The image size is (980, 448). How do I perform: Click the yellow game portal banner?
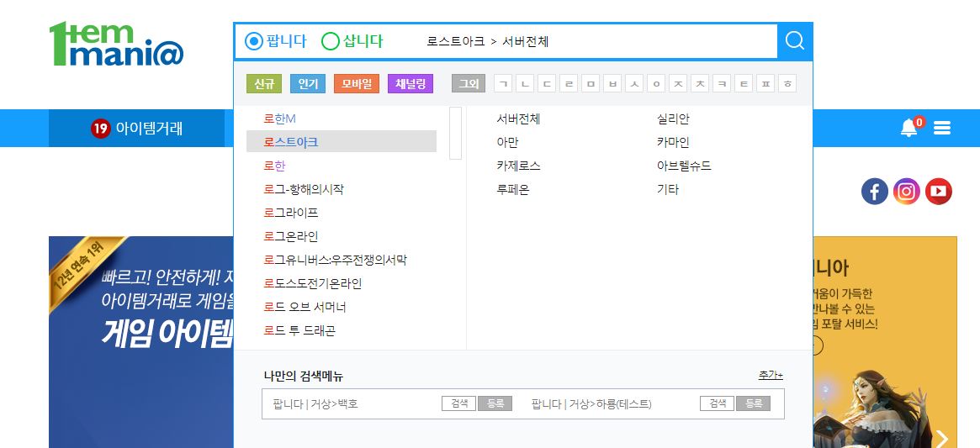pyautogui.click(x=885, y=342)
